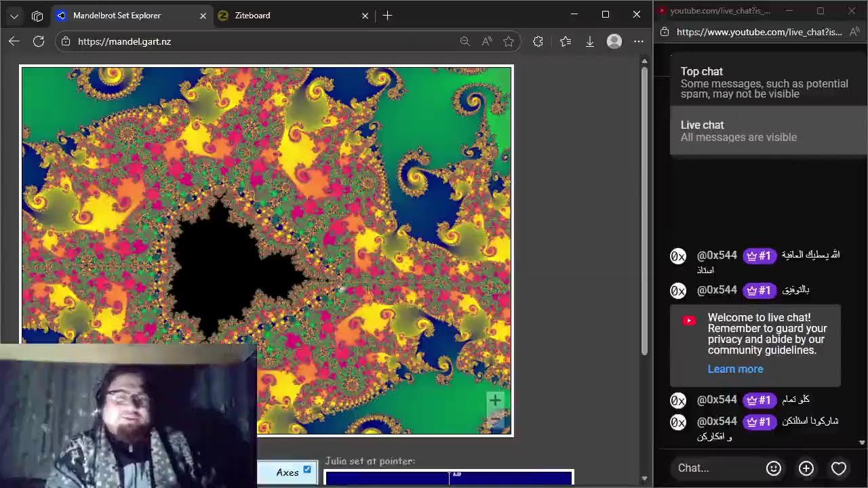Screen dimensions: 868x488
Task: Zoom out with the minus button on fractal
Action: 495,420
